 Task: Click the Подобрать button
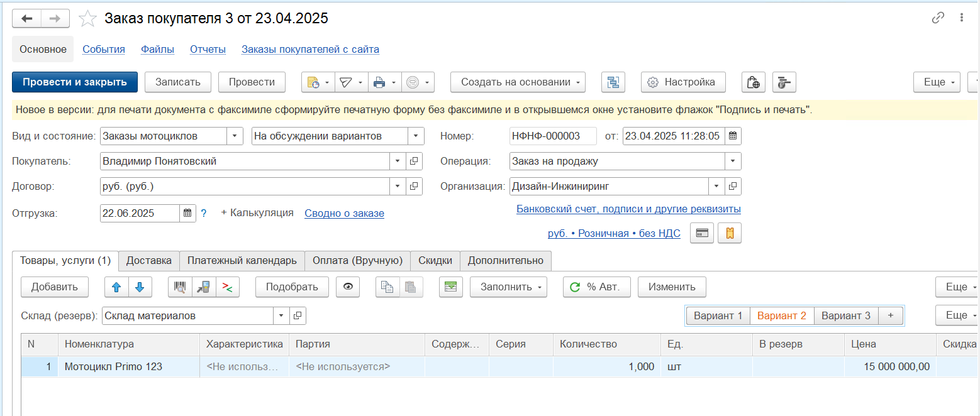tap(292, 287)
